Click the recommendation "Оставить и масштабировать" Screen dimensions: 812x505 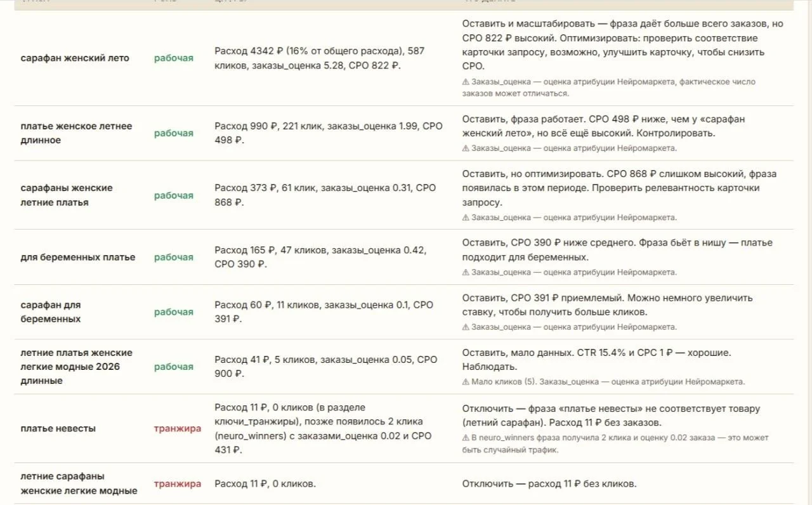point(622,45)
